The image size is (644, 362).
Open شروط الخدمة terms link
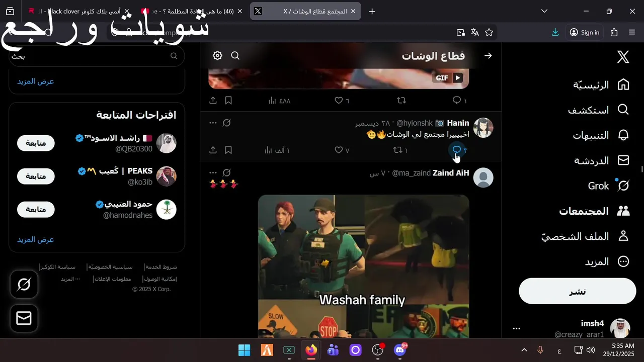162,267
